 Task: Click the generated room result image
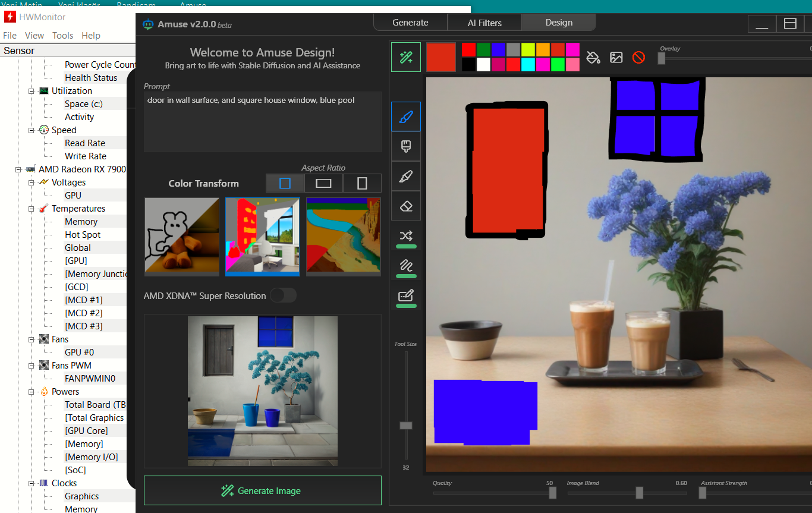(263, 391)
